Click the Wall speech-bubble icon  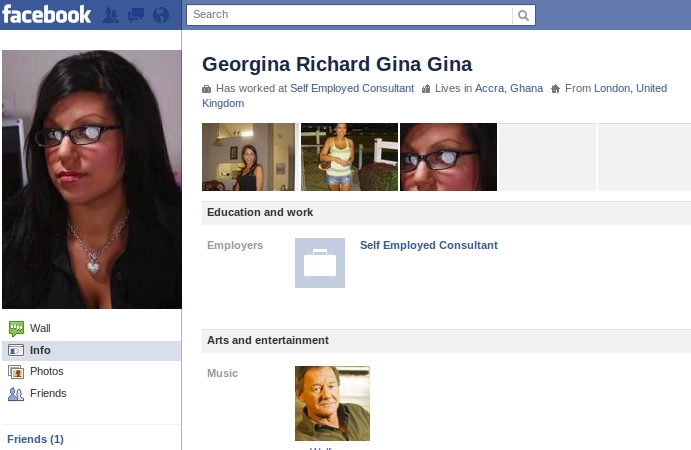coord(16,328)
